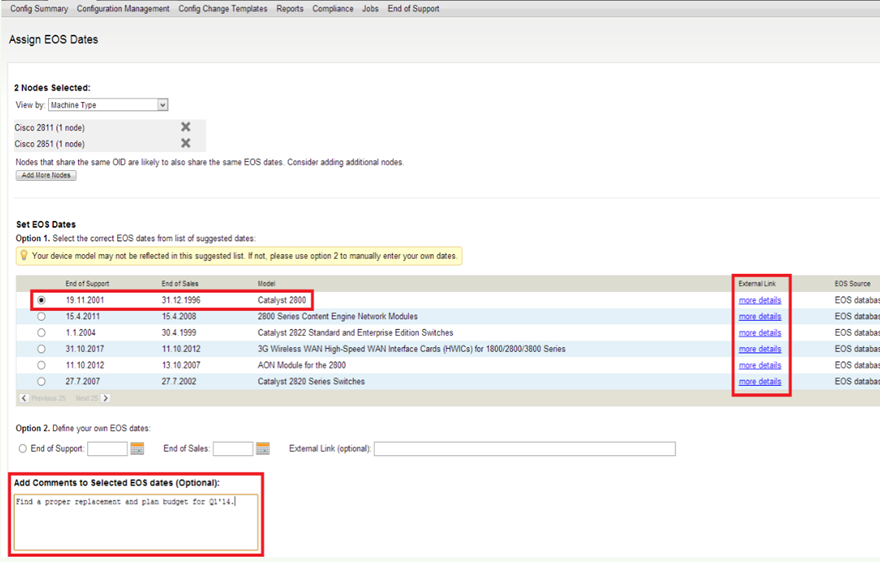Click into the EOS comments text area
Screen dimensions: 880x562
click(x=136, y=522)
